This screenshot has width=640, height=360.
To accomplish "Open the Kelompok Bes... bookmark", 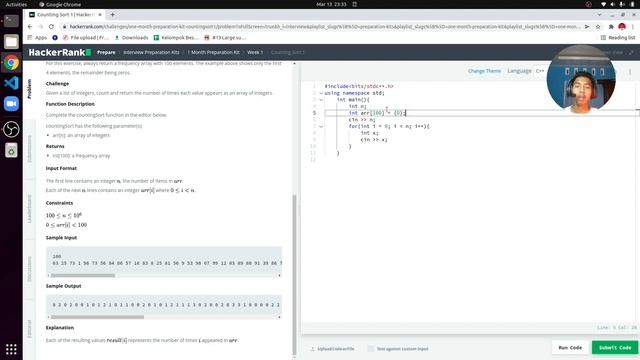I will coord(176,38).
